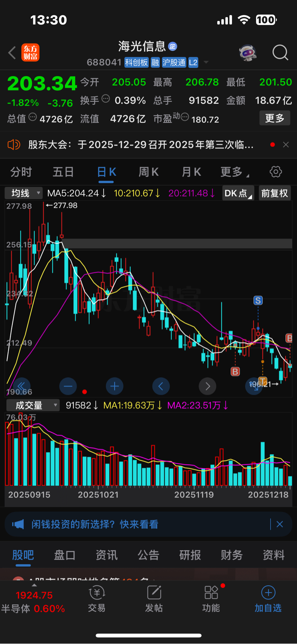Viewport: 297px width, 644px height.
Task: Expand the 更多 chart period menu
Action: coord(234,172)
